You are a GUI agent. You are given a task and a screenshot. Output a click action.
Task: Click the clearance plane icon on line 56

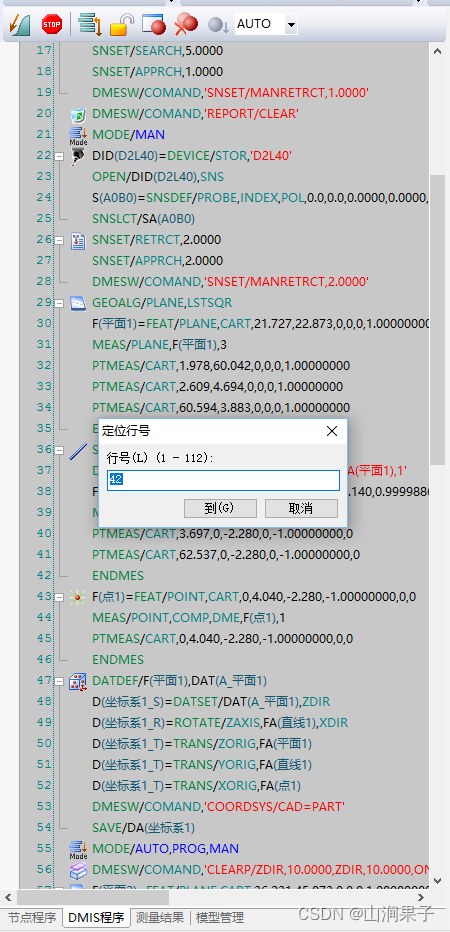point(78,870)
